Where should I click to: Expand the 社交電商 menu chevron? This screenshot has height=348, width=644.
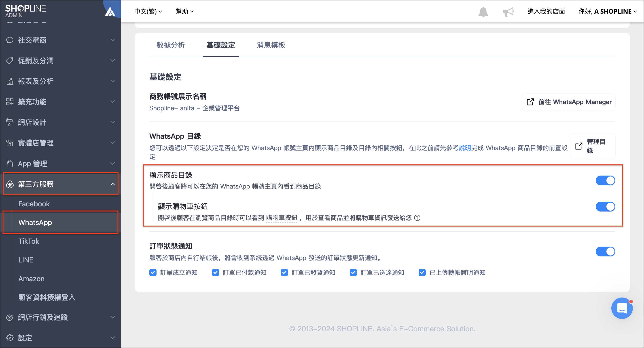113,40
